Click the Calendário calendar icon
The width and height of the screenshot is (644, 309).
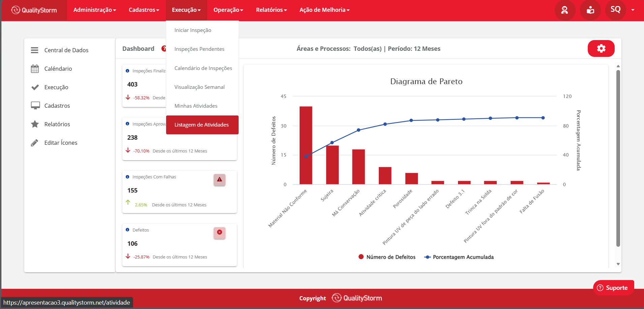[35, 69]
